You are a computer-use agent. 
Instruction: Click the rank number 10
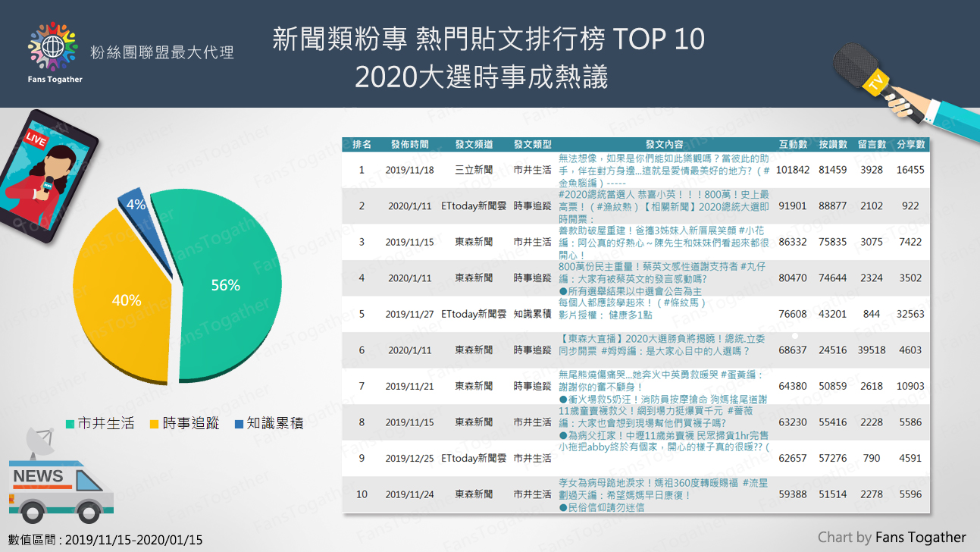click(x=362, y=494)
